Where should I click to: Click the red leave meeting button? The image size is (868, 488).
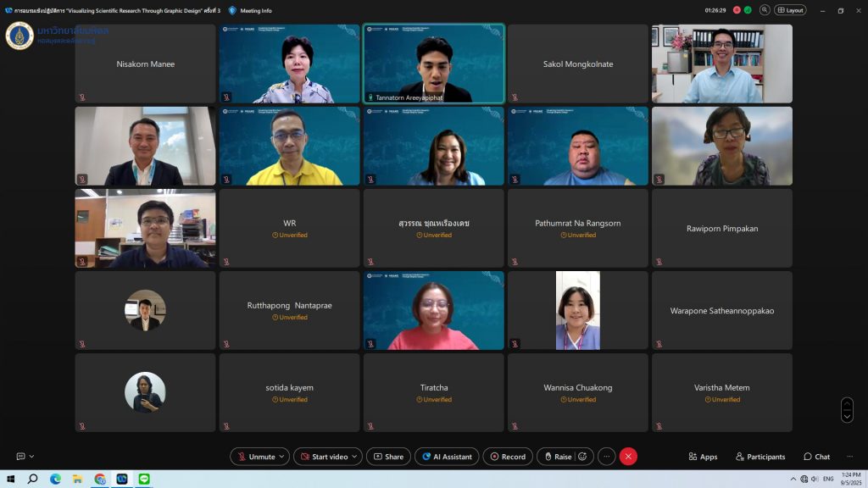point(628,457)
